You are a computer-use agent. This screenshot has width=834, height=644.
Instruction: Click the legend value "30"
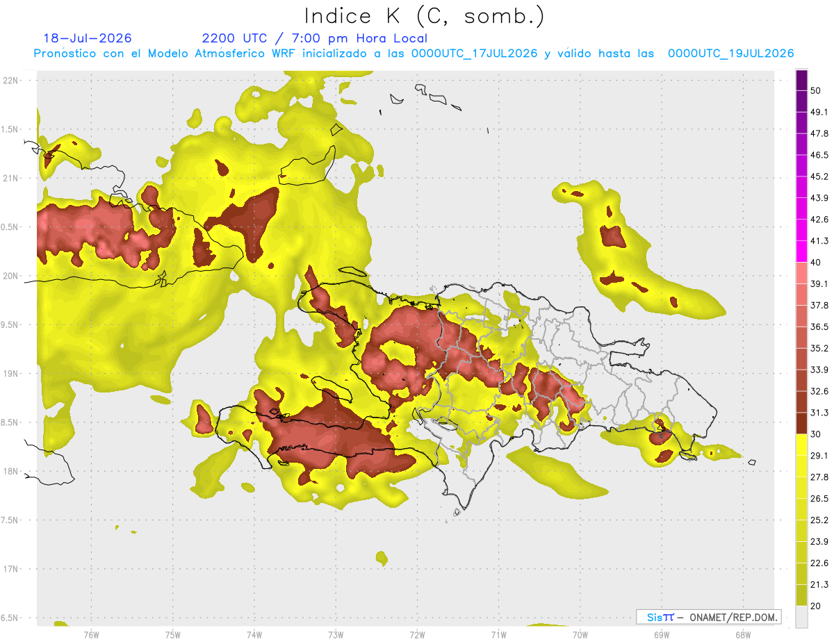(x=816, y=434)
